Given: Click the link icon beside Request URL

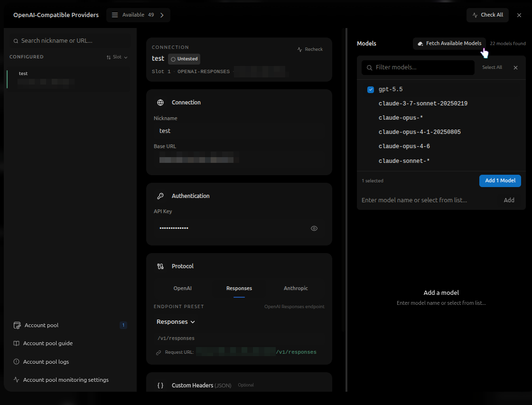Looking at the screenshot, I should [x=159, y=353].
